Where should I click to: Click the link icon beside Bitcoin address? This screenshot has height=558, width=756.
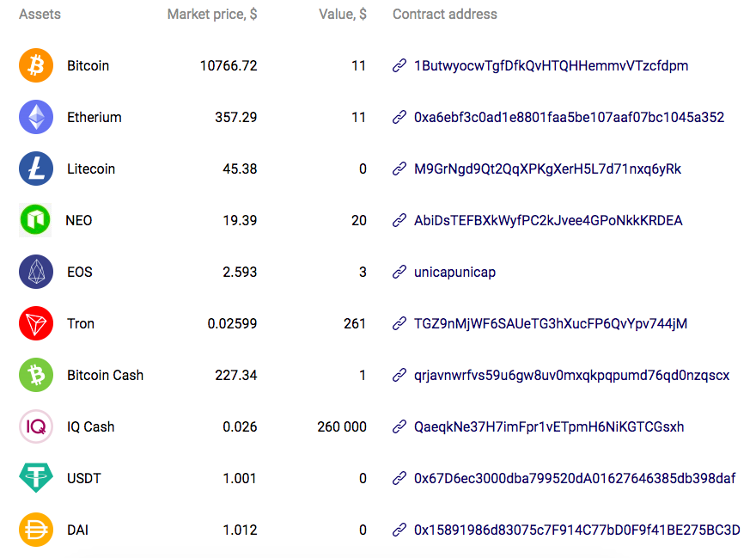pos(399,65)
